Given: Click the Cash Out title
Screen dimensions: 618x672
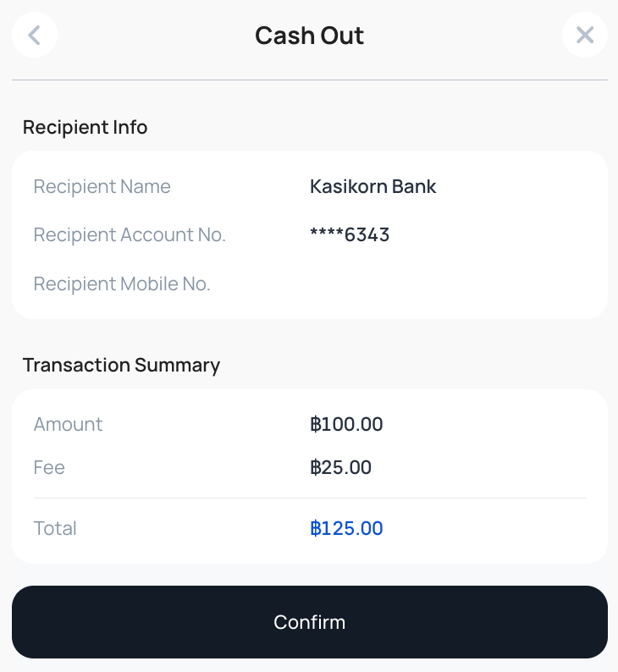Looking at the screenshot, I should pyautogui.click(x=309, y=36).
